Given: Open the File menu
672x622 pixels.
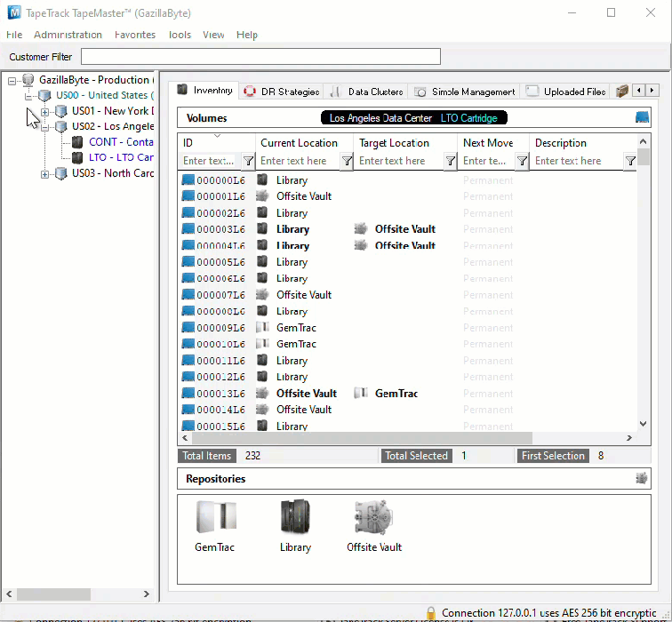Looking at the screenshot, I should coord(14,35).
